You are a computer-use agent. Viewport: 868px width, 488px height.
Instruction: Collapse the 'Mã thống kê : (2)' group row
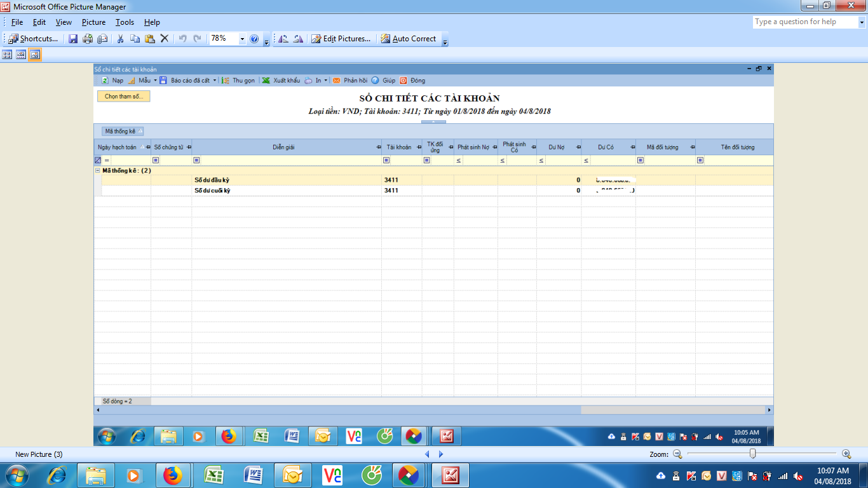pyautogui.click(x=97, y=170)
